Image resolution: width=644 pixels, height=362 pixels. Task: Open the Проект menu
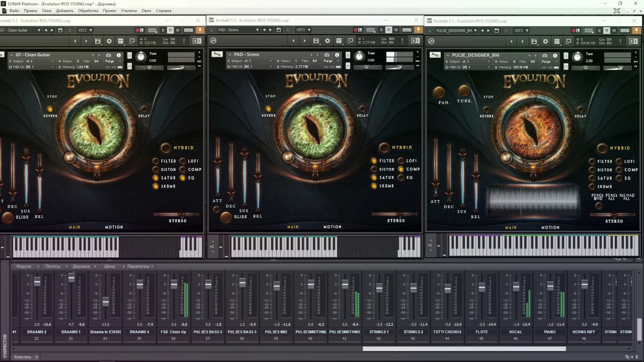[x=110, y=11]
